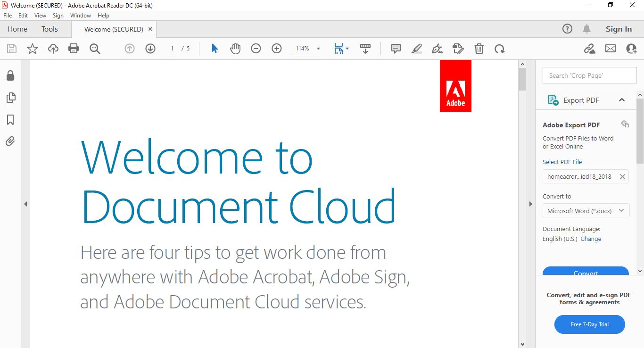Screen dimensions: 644x348
Task: Click the Sign In button
Action: pos(619,29)
